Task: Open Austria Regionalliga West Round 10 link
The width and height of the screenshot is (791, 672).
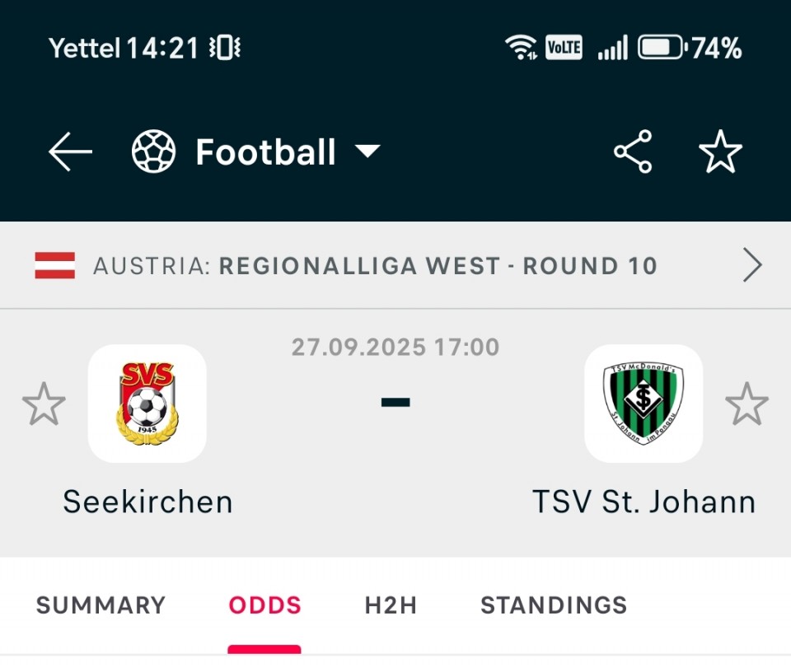Action: point(375,266)
